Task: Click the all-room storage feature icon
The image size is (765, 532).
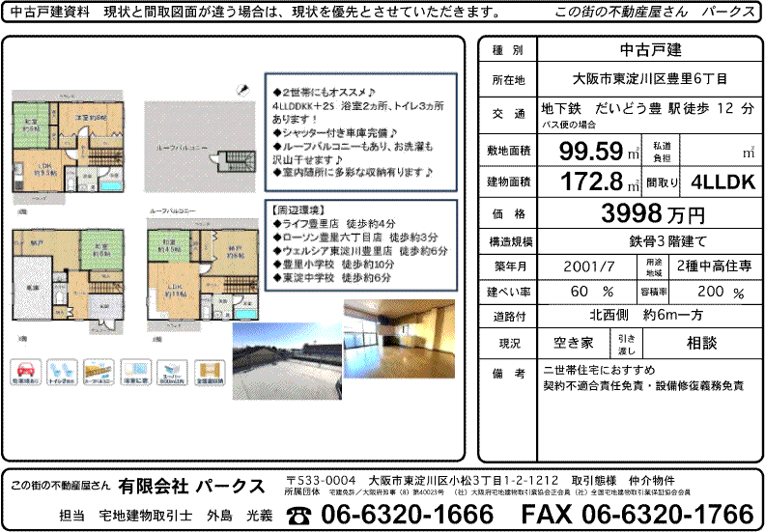Action: [x=211, y=375]
